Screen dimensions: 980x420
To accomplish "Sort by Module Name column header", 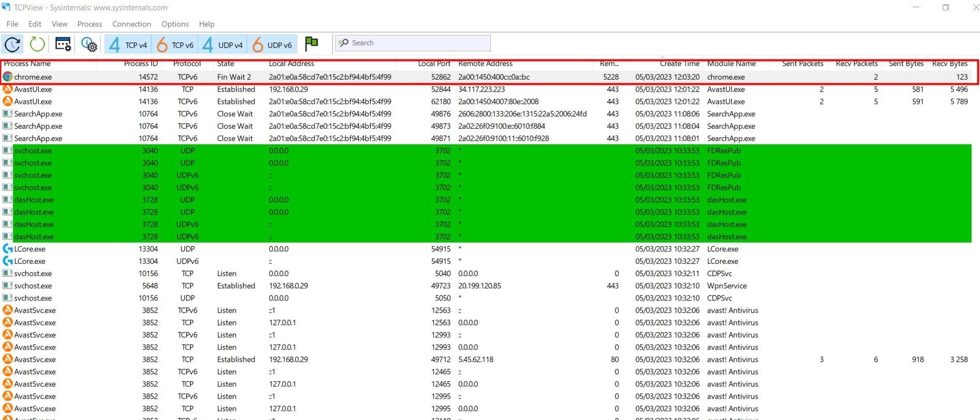I will 731,64.
